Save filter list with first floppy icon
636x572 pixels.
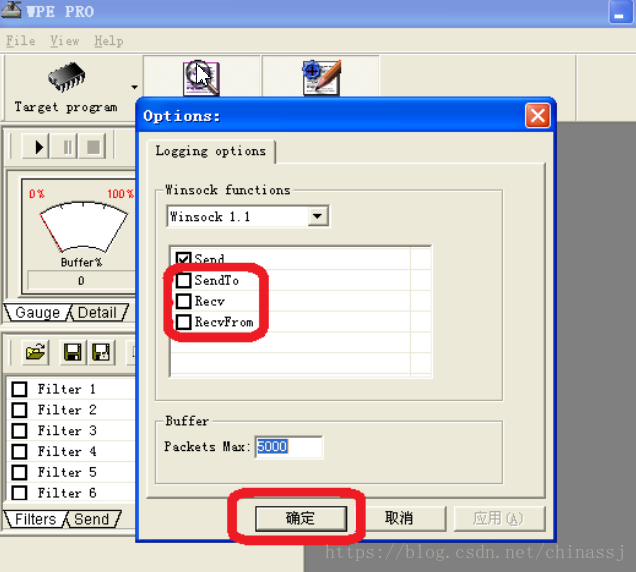73,352
